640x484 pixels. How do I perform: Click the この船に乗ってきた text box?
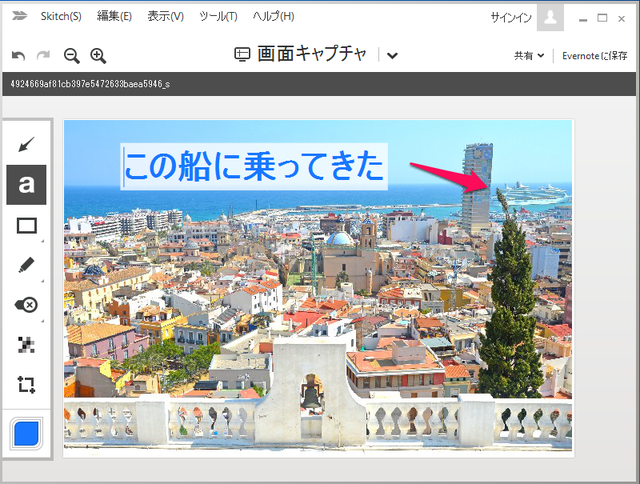tap(254, 166)
